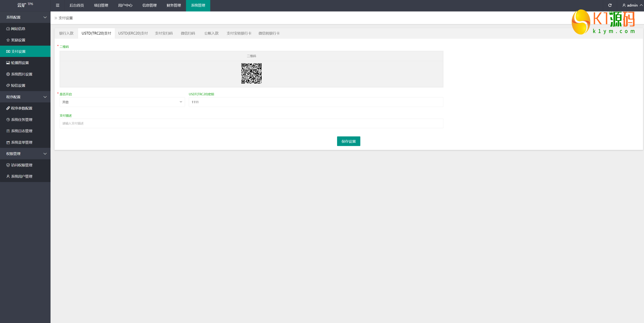Focus the 支付描述 input field
Screen dimensions: 644x323
click(251, 123)
